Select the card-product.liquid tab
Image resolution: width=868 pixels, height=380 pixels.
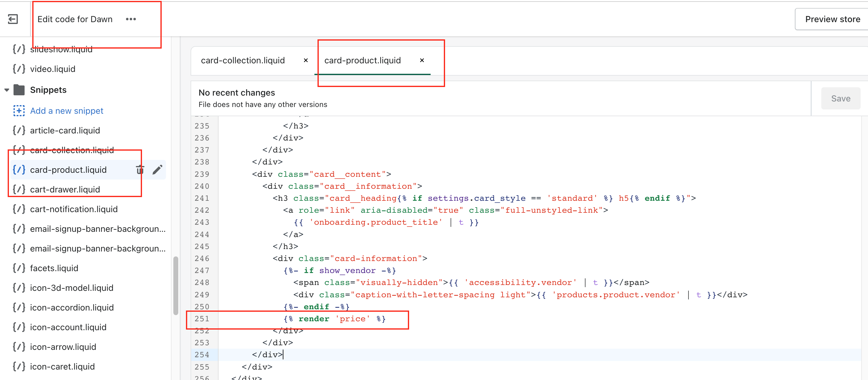click(362, 60)
